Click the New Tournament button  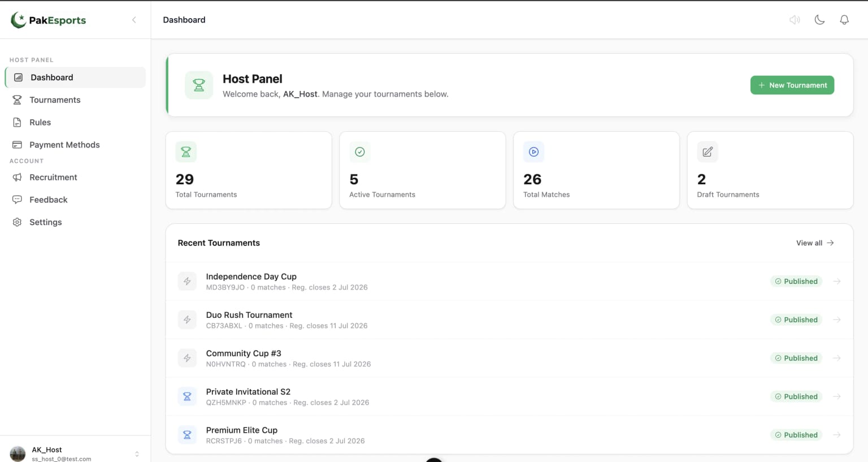[x=792, y=85]
